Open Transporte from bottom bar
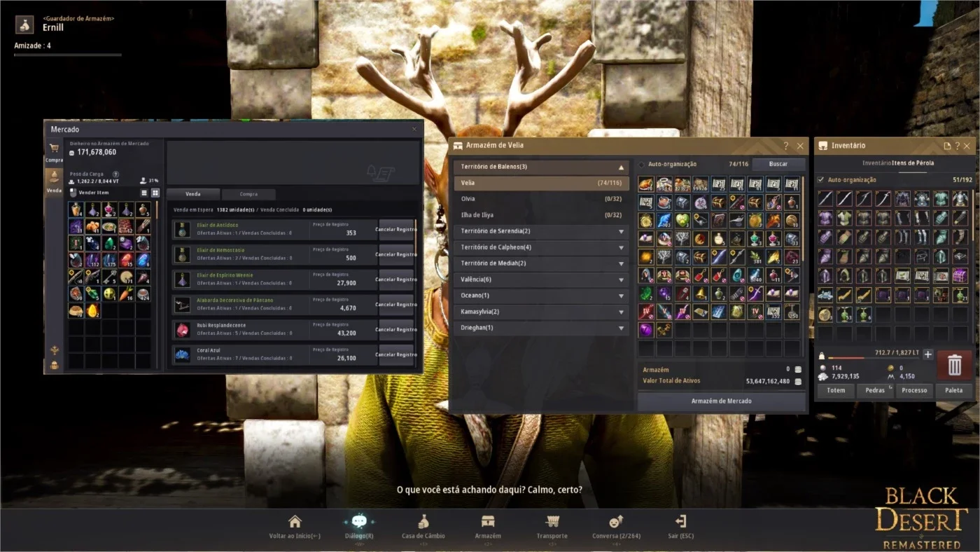 point(552,527)
